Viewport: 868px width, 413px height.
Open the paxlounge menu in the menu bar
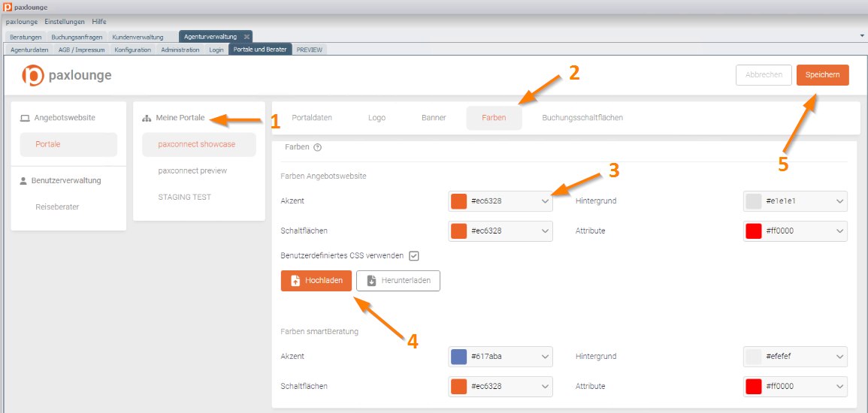pos(22,22)
